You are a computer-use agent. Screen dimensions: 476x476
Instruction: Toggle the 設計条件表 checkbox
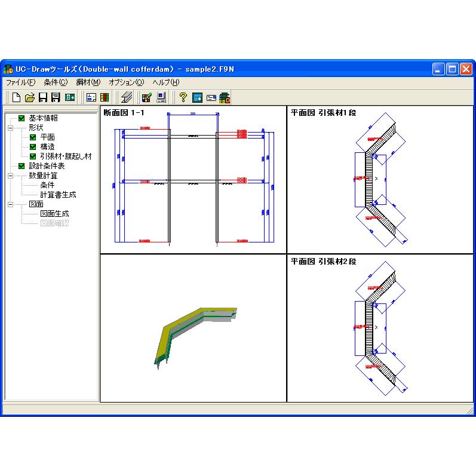point(22,166)
